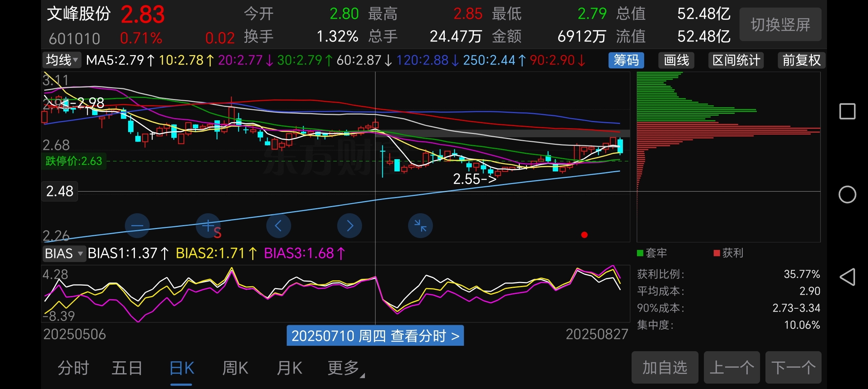Tap the start date 20250506
The width and height of the screenshot is (868, 389).
74,334
